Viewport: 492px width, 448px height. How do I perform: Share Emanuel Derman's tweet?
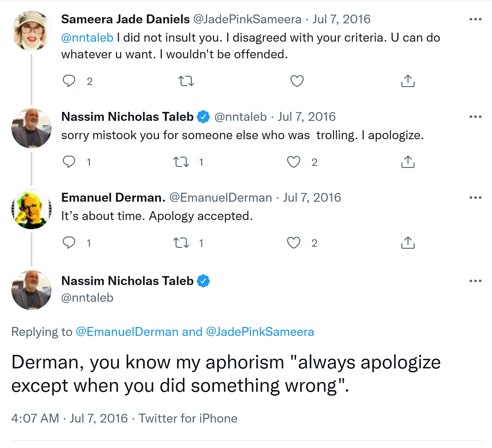[408, 243]
